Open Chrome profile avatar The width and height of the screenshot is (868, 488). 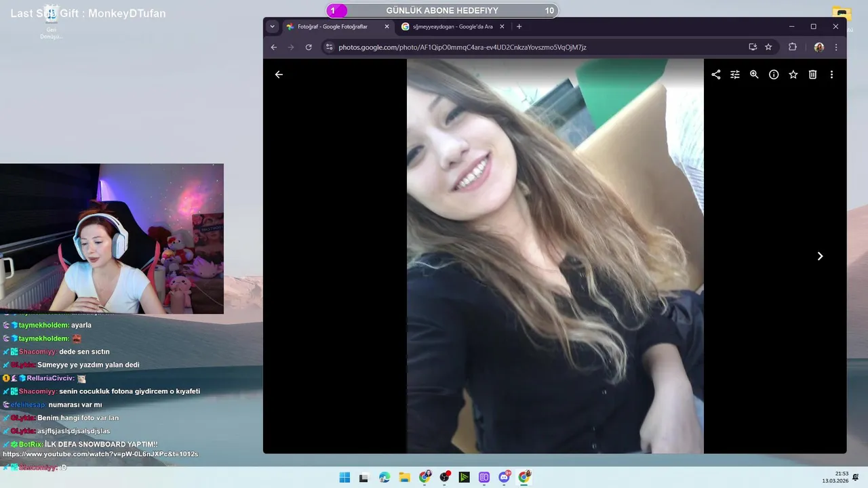pos(819,47)
